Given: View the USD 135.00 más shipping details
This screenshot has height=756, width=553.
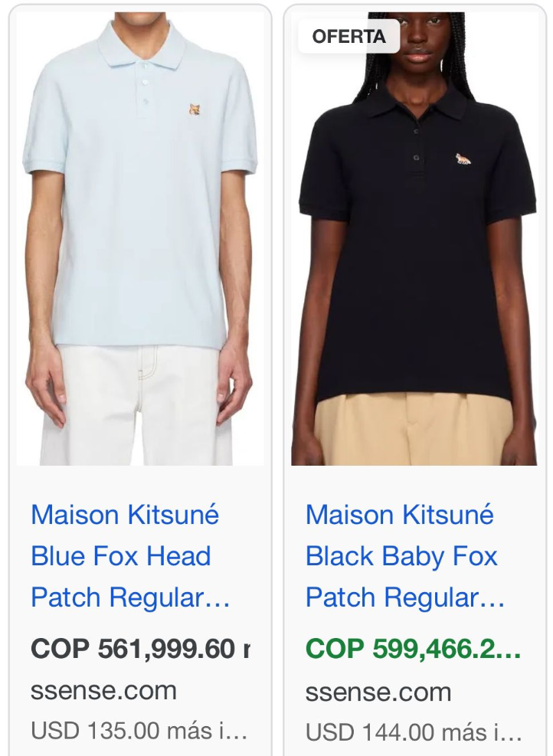Looking at the screenshot, I should (139, 731).
